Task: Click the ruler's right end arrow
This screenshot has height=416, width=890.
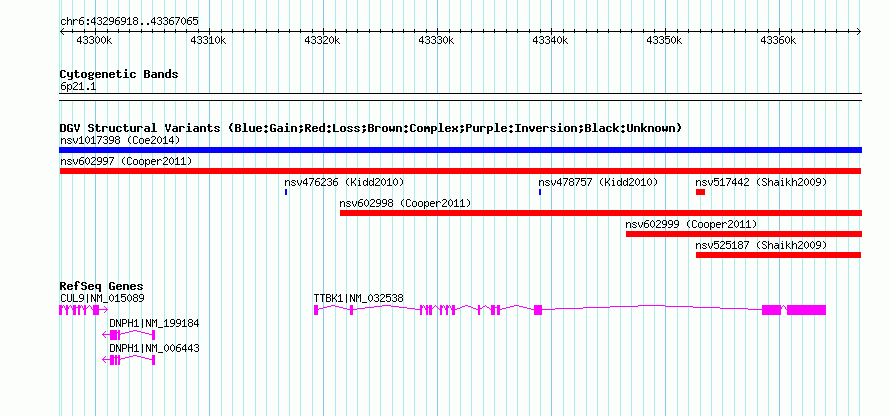Action: point(859,32)
